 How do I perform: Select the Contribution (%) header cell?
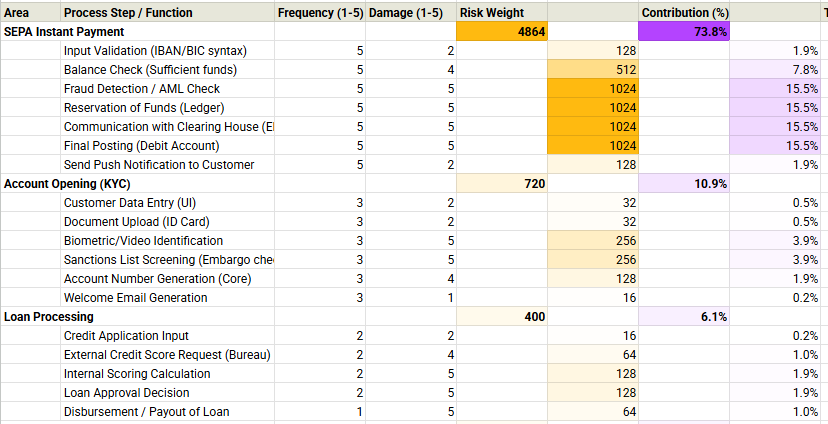coord(684,13)
